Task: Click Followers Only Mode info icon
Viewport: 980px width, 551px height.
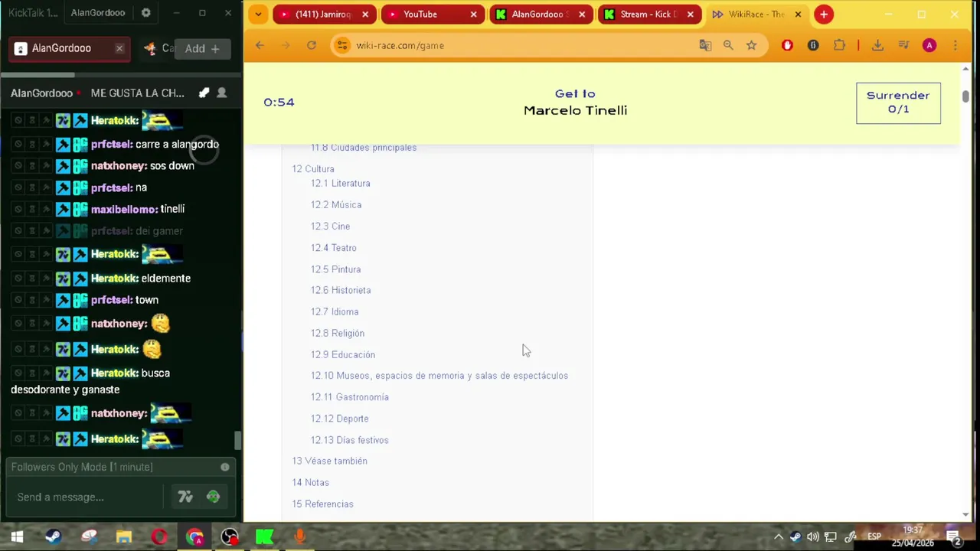Action: [x=225, y=467]
